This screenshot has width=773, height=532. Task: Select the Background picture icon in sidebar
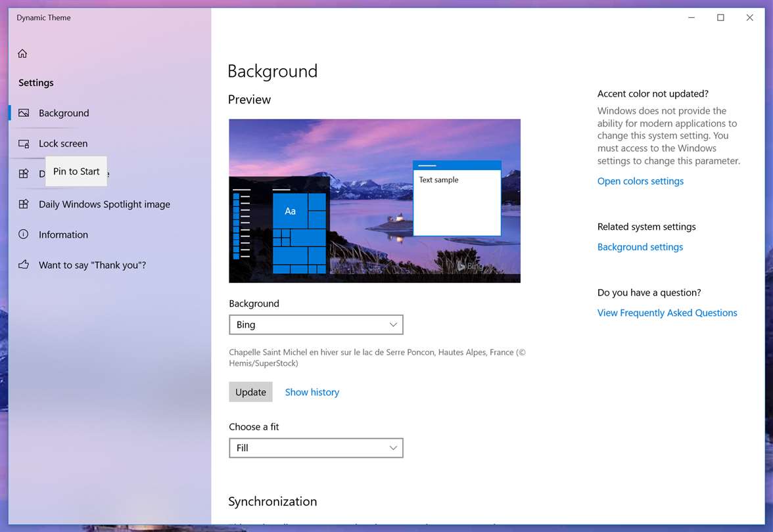(x=24, y=113)
